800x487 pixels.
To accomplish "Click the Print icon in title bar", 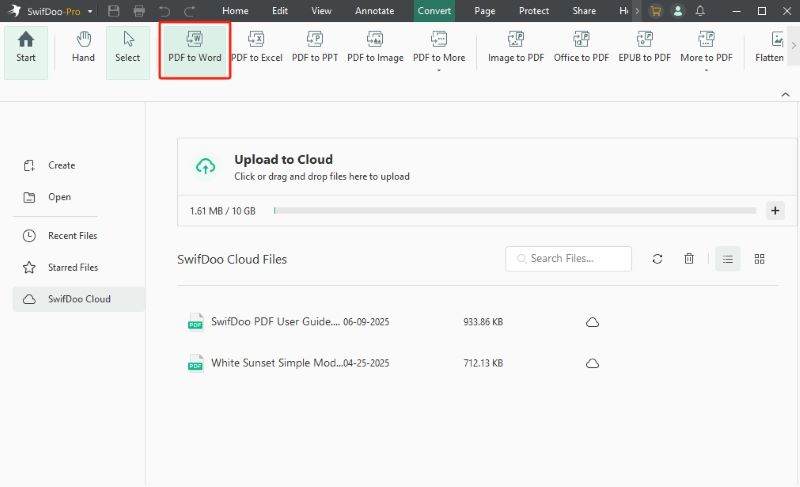I will click(x=139, y=11).
